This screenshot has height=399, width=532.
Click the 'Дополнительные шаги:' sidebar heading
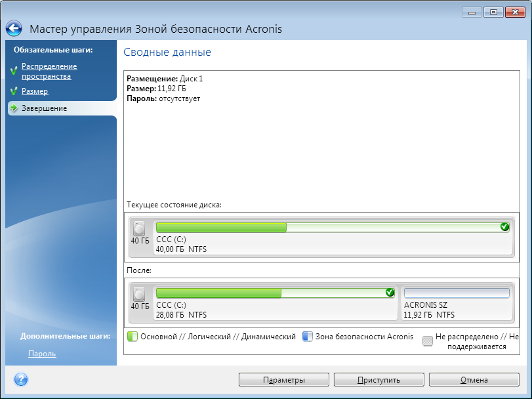coord(66,336)
